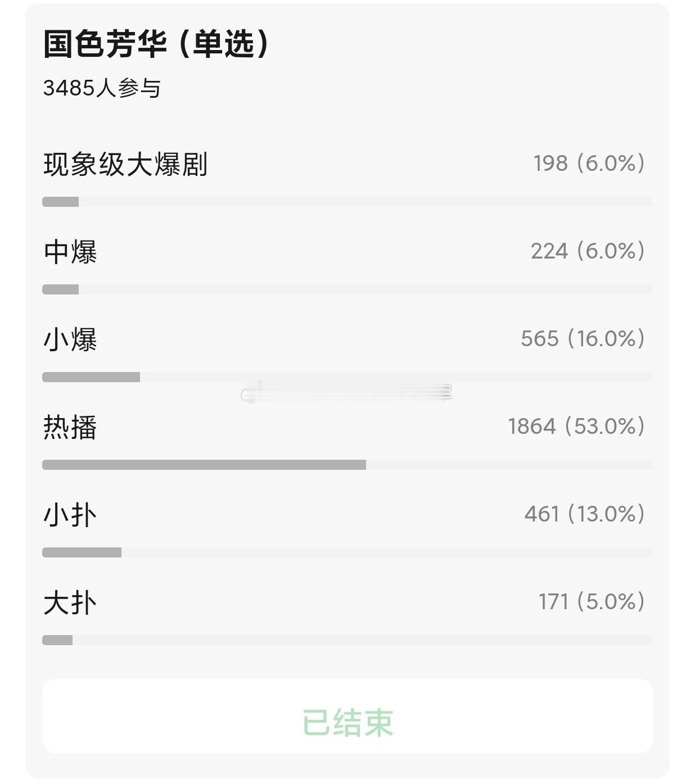The height and width of the screenshot is (784, 695).
Task: Click the 小爆 progress bar
Action: [x=347, y=377]
